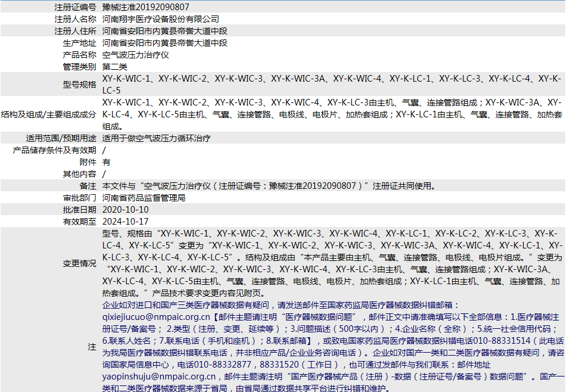567x392 pixels.
Task: Select company name 河南翔宇医疗设备股份有限公司
Action: pos(161,19)
